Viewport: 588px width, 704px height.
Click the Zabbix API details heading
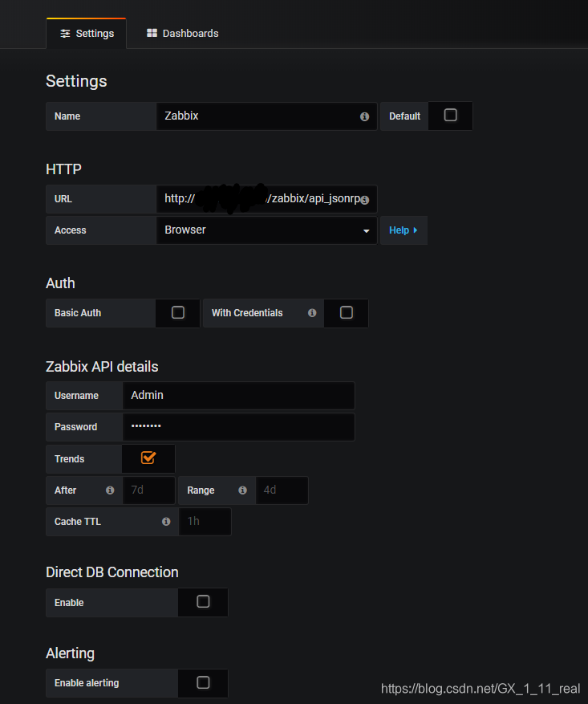[x=102, y=367]
